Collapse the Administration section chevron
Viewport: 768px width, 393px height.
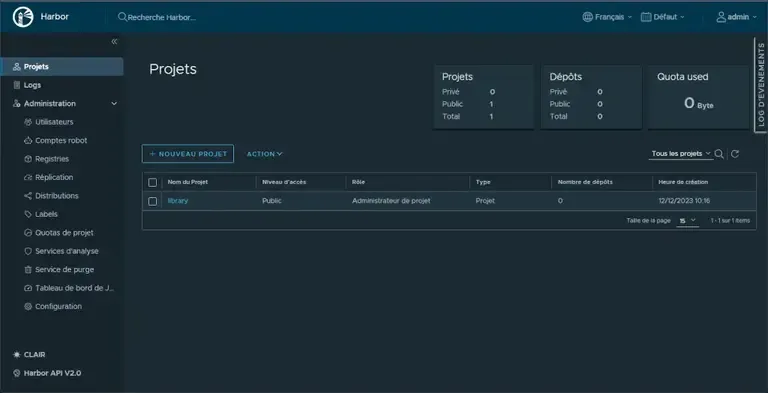tap(114, 104)
